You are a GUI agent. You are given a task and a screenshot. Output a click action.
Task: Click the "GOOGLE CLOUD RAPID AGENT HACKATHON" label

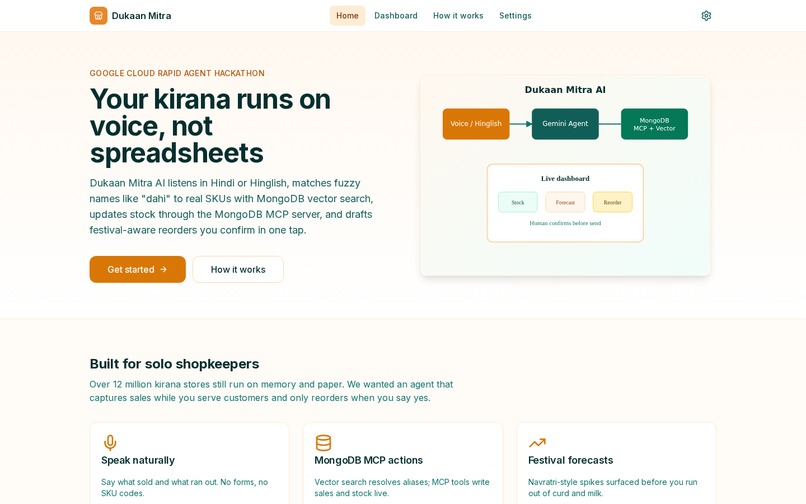(177, 73)
